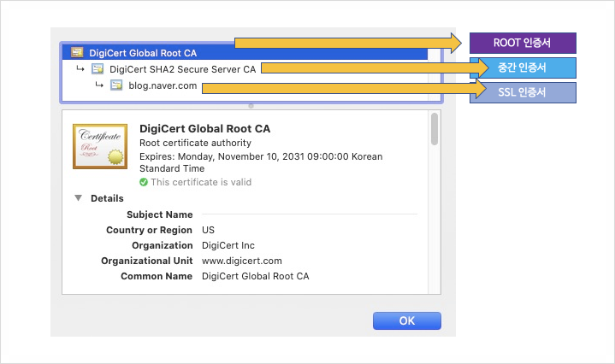The image size is (615, 364).
Task: Click the 'Organization' label
Action: [163, 246]
